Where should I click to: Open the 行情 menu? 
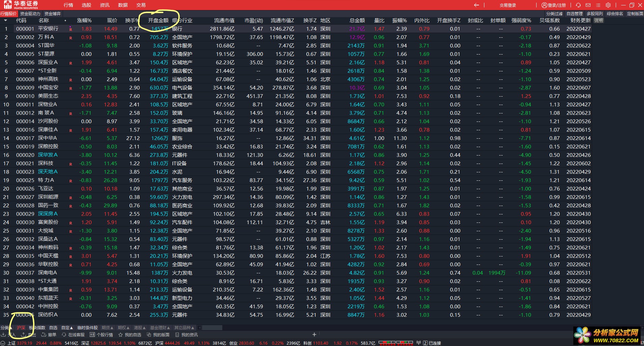coord(68,5)
